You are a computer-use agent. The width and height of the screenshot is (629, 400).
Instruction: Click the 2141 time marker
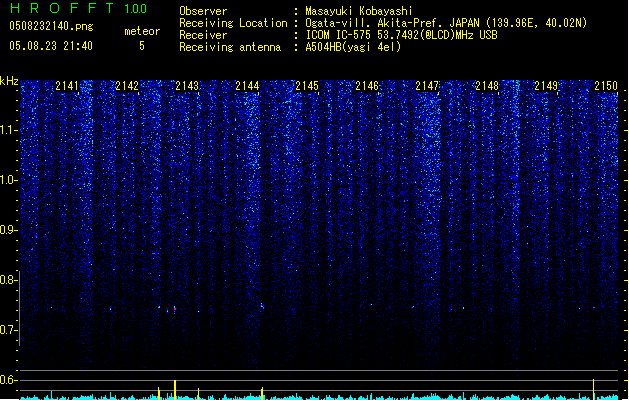point(67,86)
